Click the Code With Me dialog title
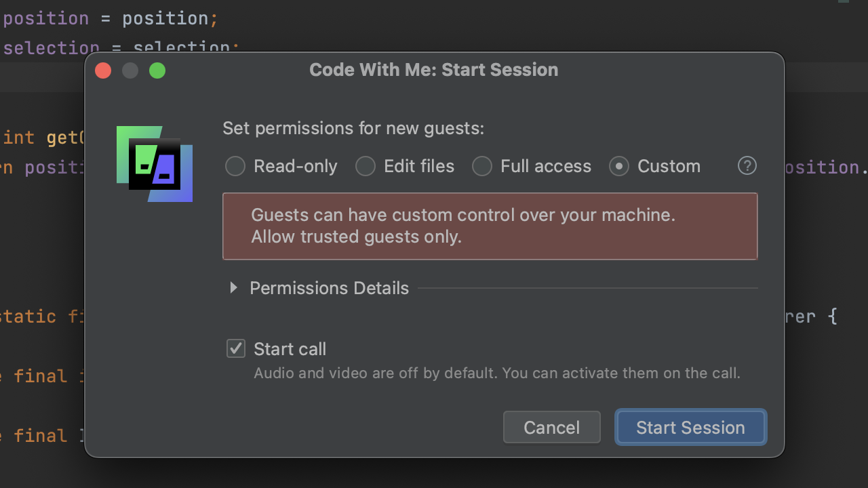This screenshot has width=868, height=488. pyautogui.click(x=433, y=70)
